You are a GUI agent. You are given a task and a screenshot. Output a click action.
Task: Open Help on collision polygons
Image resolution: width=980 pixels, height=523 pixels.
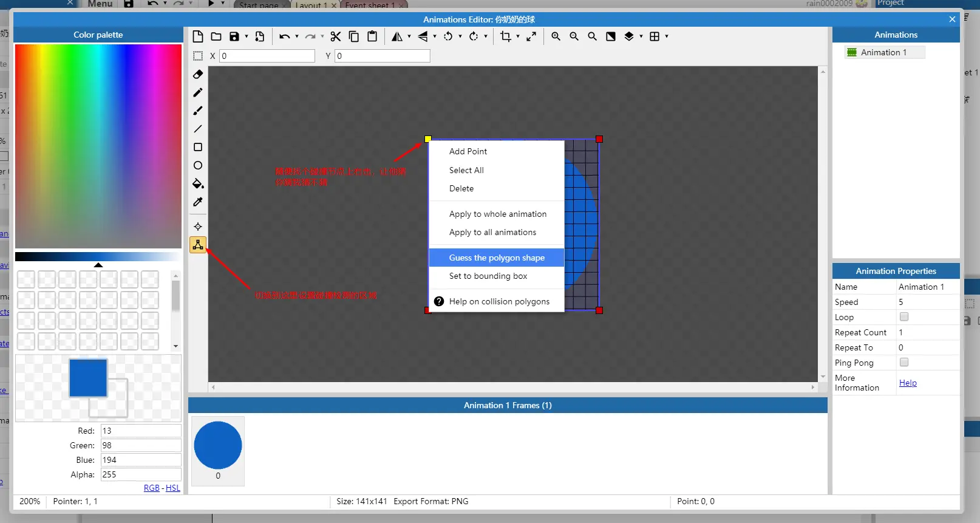pyautogui.click(x=497, y=301)
